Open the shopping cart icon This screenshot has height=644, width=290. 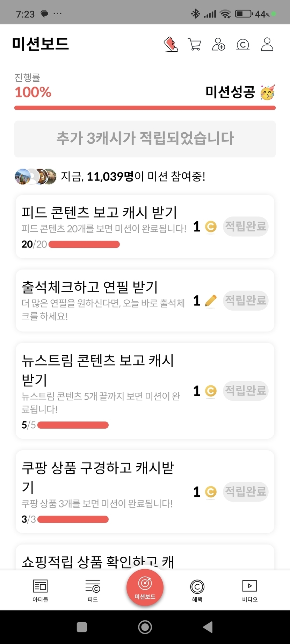(x=195, y=44)
